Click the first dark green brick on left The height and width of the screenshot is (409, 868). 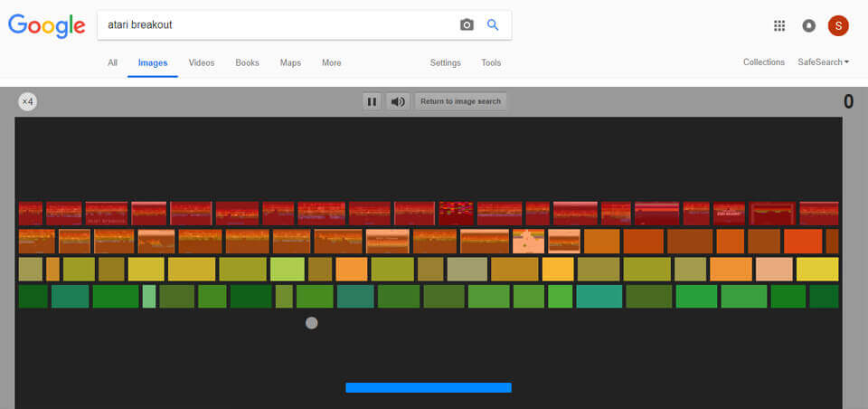tap(33, 297)
